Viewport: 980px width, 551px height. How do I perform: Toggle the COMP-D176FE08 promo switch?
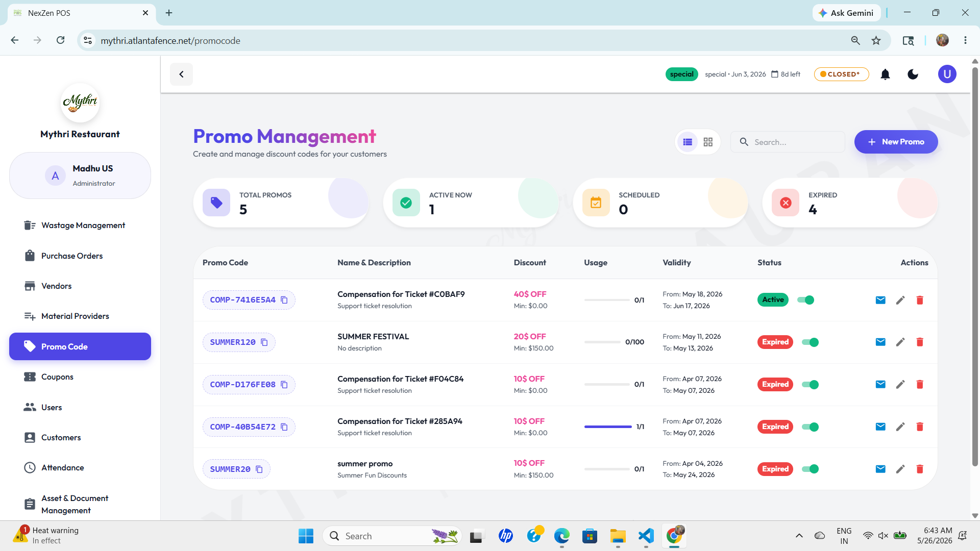pos(810,385)
